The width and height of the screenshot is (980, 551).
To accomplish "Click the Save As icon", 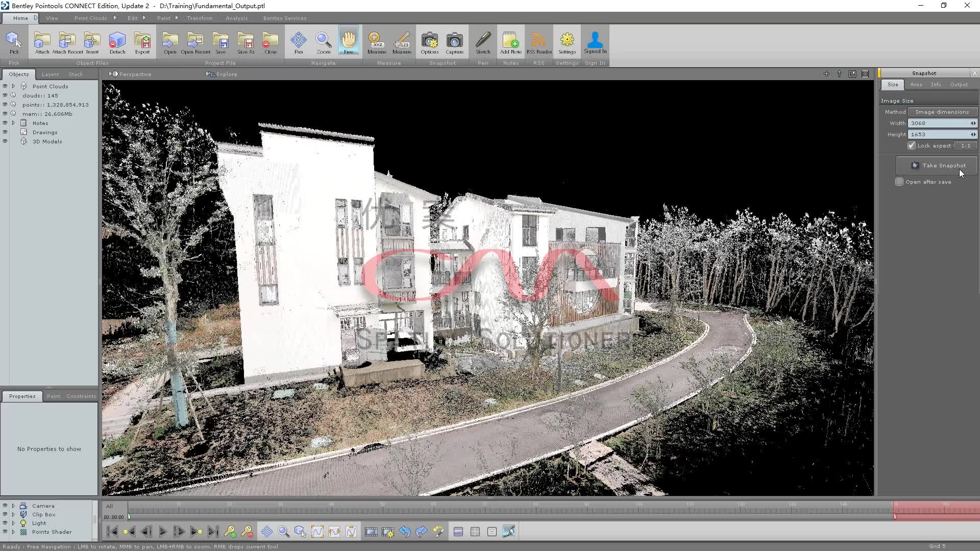I will tap(246, 43).
